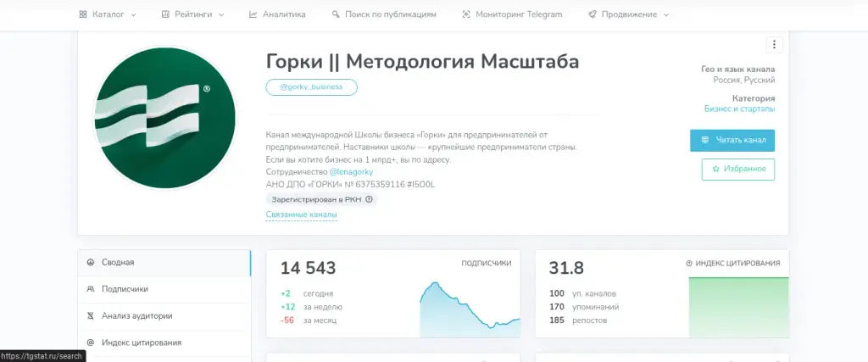Add channel to Избранное

pos(738,170)
